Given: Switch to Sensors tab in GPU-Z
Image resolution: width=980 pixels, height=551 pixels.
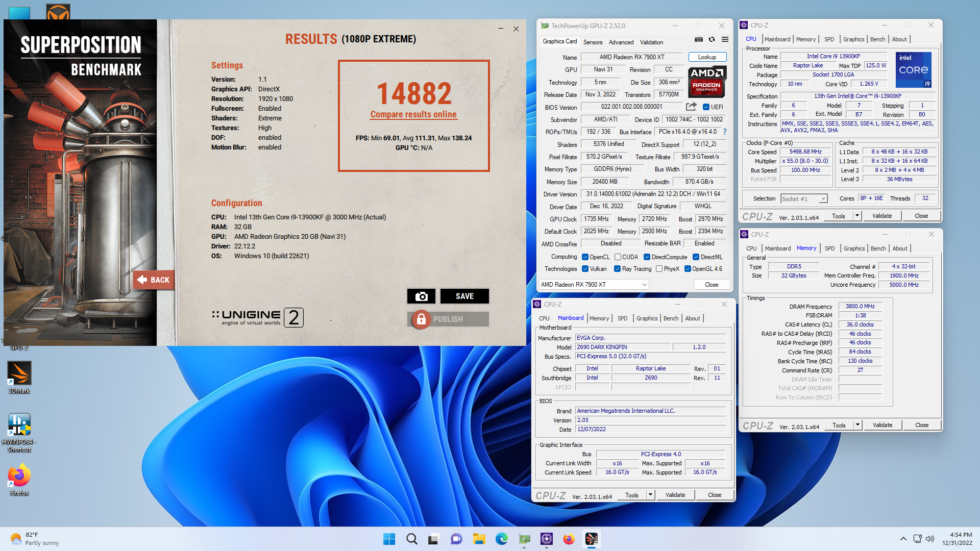Looking at the screenshot, I should click(593, 42).
